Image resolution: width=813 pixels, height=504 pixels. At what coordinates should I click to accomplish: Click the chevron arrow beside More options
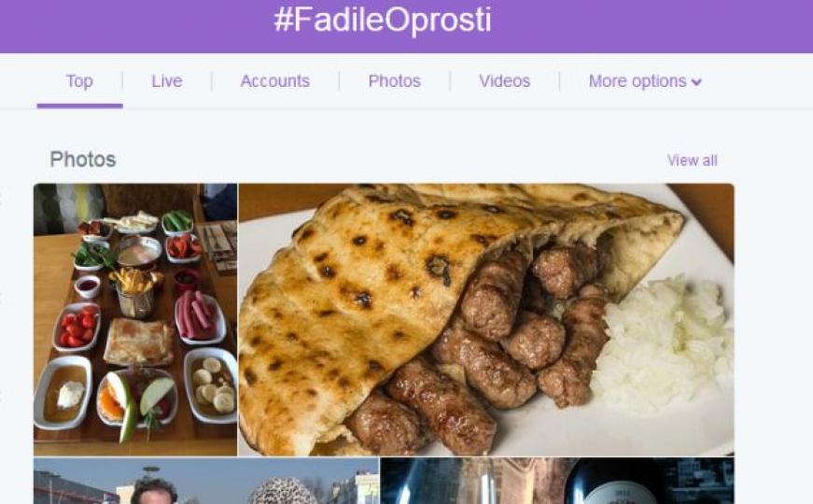696,82
